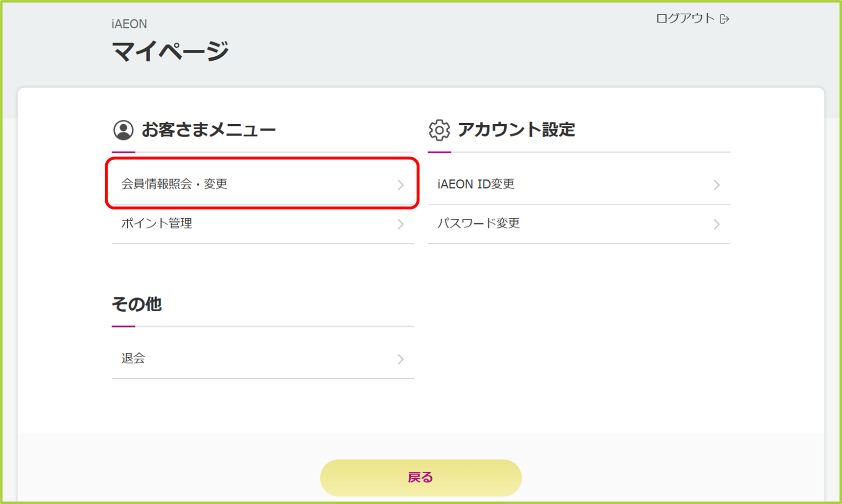Click the ログアウト text link
This screenshot has height=504, width=842.
[x=685, y=19]
